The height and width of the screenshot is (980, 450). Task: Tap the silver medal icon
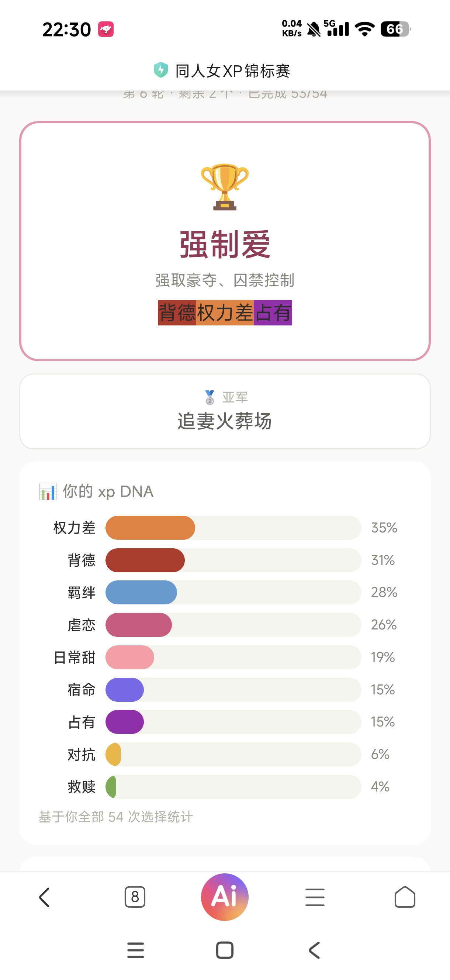pos(210,397)
